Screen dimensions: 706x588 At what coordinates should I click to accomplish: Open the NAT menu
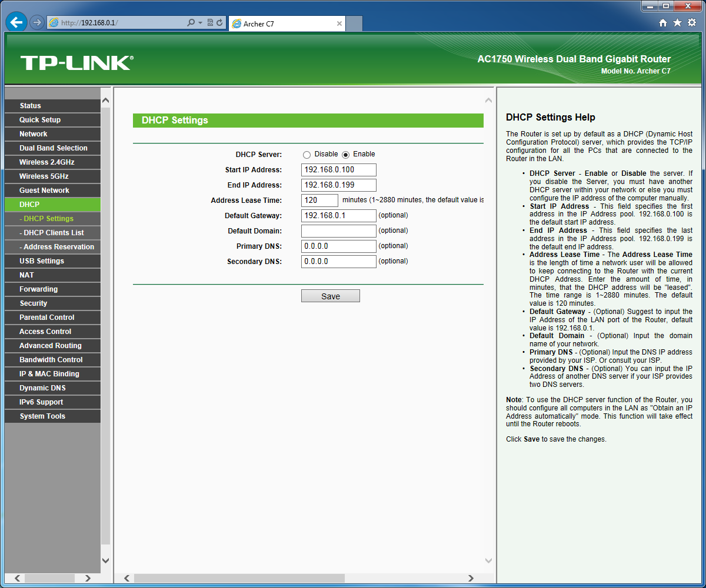click(x=52, y=275)
